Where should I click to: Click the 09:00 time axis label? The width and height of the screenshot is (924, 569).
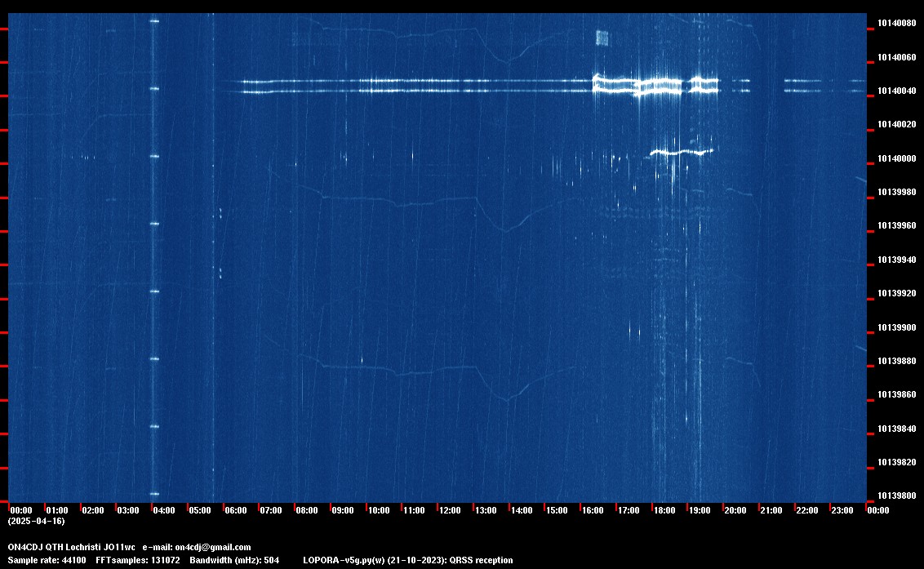[343, 510]
